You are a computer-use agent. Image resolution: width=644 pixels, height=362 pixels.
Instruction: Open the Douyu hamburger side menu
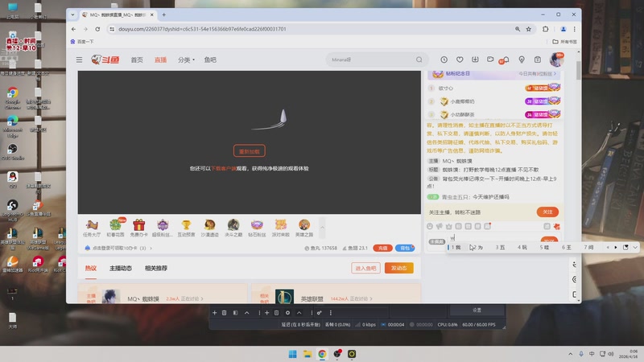click(x=79, y=60)
